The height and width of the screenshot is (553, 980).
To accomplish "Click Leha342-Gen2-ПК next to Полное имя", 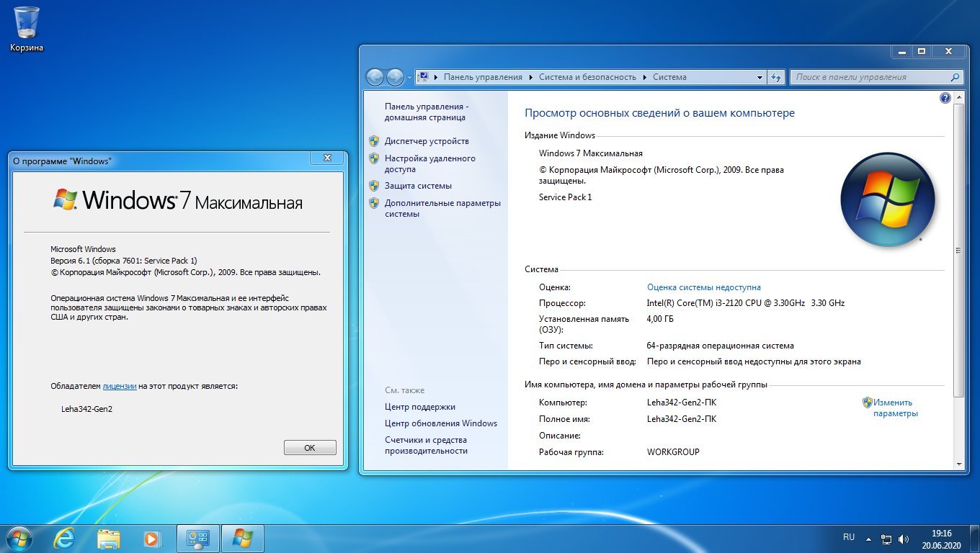I will click(x=682, y=419).
